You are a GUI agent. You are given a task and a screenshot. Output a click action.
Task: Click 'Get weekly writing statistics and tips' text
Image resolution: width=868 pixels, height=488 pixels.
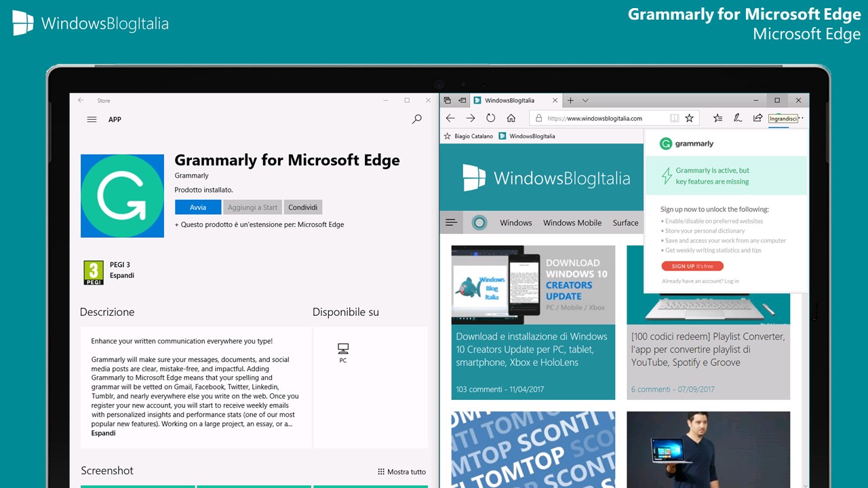click(x=713, y=250)
